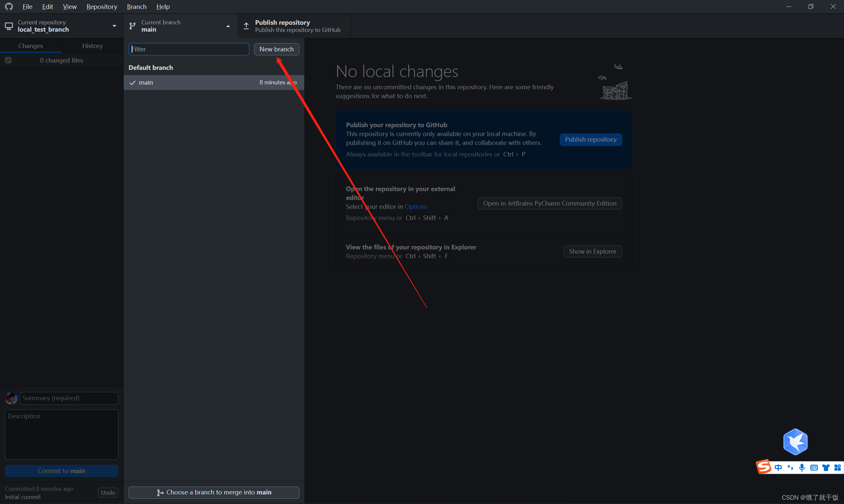Click the merge branch icon at bottom
Screen dimensions: 844x504
click(160, 491)
